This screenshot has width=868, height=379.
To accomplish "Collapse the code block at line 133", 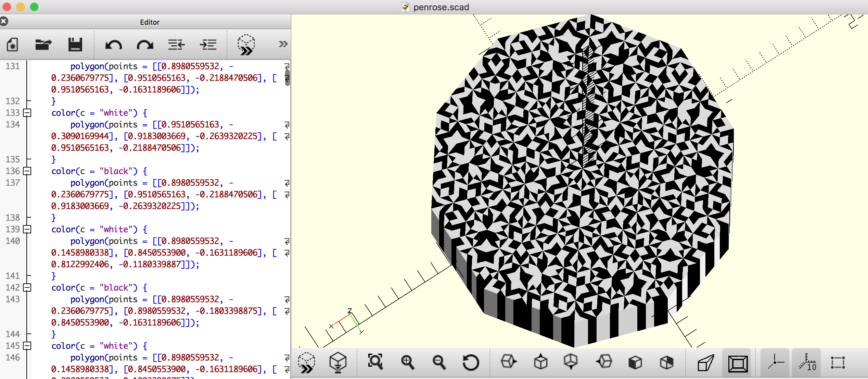I will click(27, 113).
